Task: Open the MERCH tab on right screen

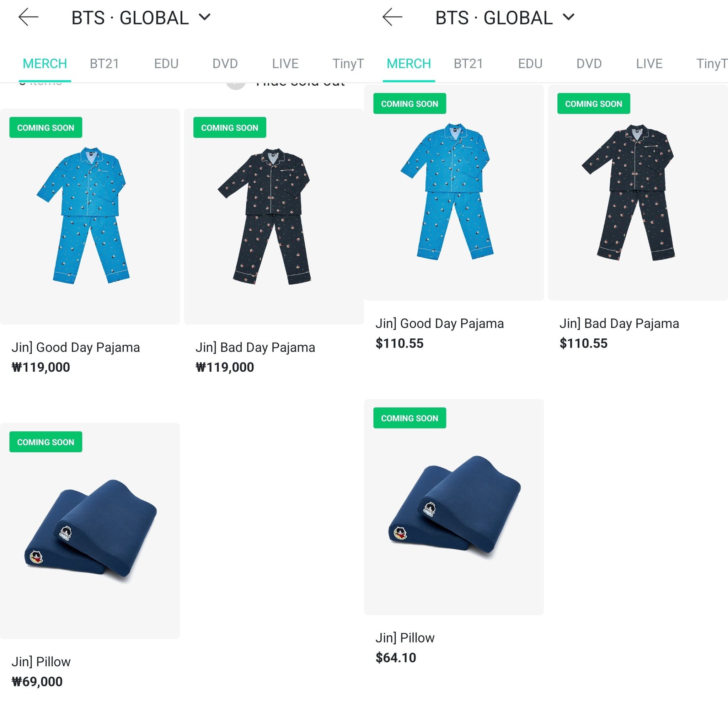Action: [x=408, y=64]
